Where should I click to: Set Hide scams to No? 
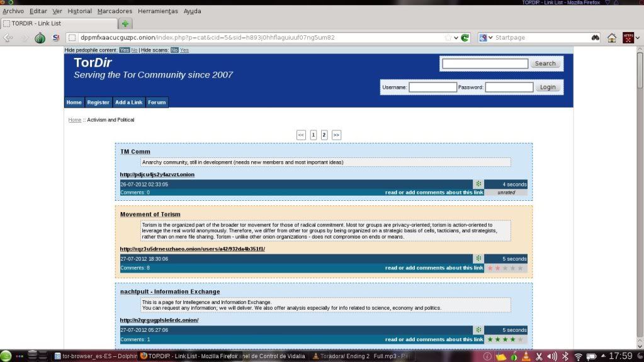[174, 50]
